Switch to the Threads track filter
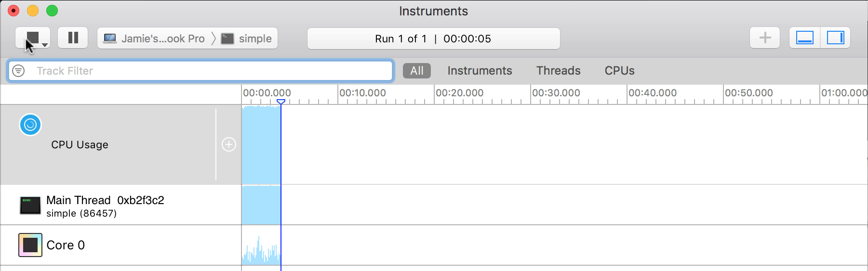Viewport: 868px width, 271px height. [558, 71]
